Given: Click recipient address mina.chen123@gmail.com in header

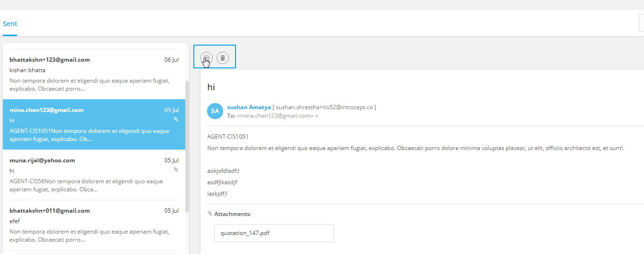Looking at the screenshot, I should pos(275,116).
